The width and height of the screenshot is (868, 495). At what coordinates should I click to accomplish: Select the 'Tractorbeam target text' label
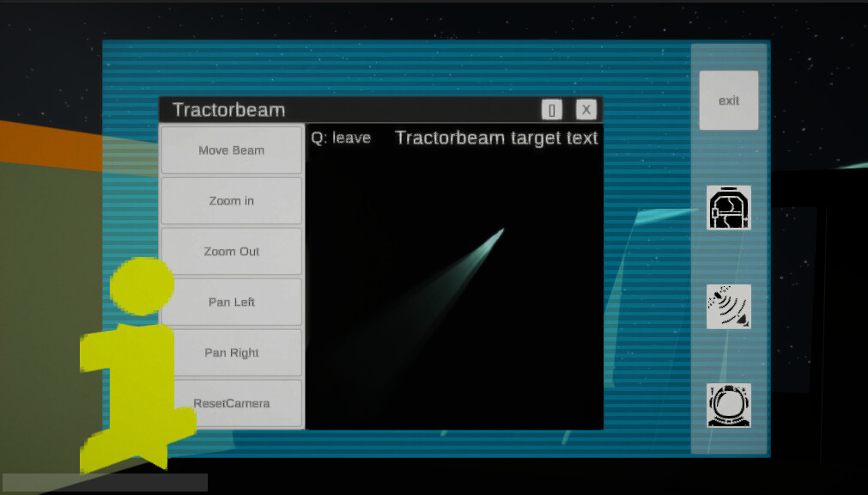point(496,137)
